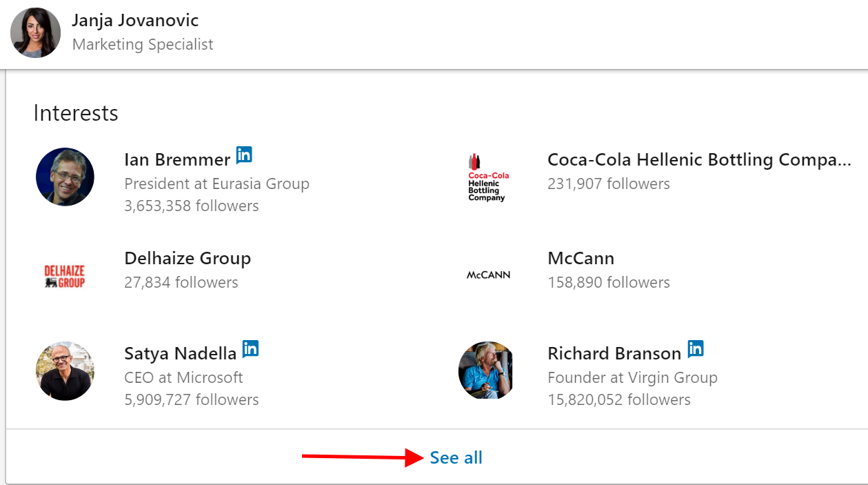This screenshot has height=485, width=868.
Task: Open Janja Jovanovic's profile photo
Action: (x=36, y=32)
